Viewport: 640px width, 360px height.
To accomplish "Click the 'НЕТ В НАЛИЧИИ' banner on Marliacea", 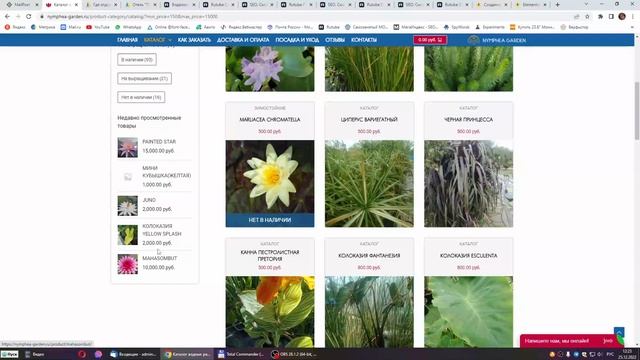I will (x=270, y=220).
